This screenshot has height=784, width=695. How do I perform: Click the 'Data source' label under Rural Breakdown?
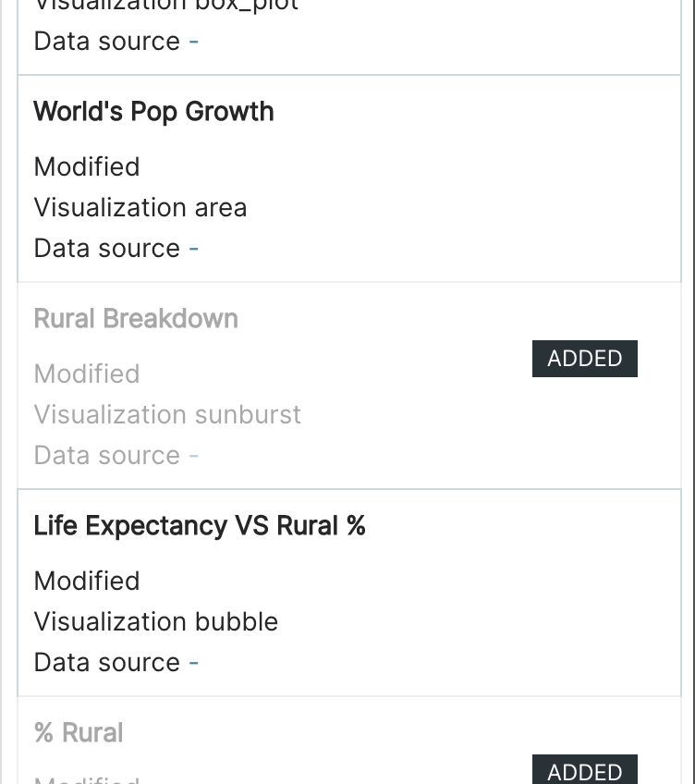107,456
